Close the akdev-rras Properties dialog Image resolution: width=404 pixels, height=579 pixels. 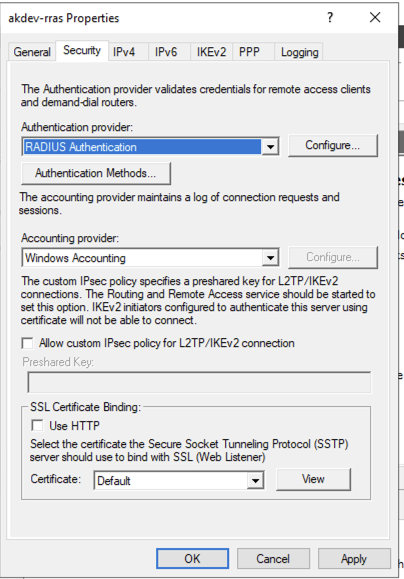point(375,17)
